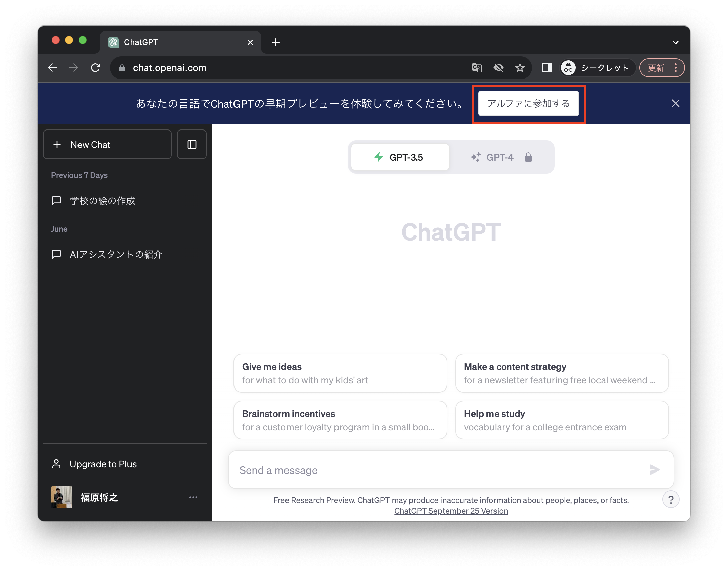Select the ChatGPT browser tab
728x571 pixels.
pos(141,42)
